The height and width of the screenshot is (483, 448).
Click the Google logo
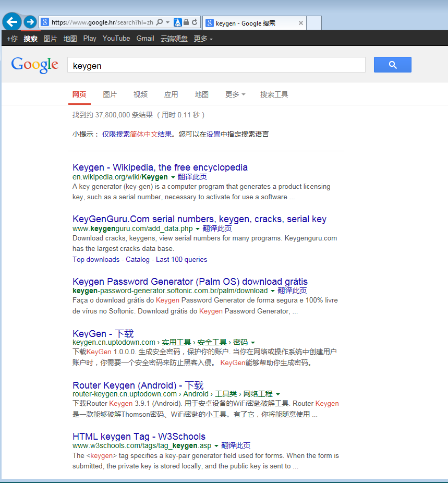click(34, 65)
